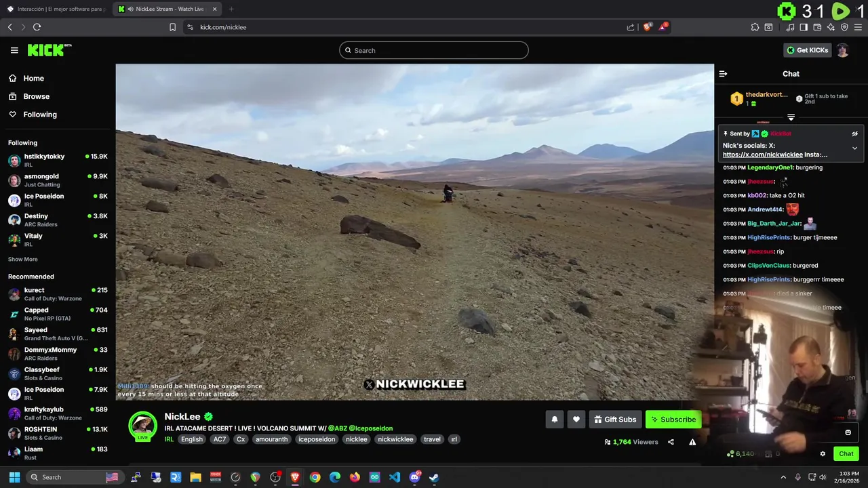Screen dimensions: 868x488
Task: Open recommended channel Sayeed
Action: [58, 333]
